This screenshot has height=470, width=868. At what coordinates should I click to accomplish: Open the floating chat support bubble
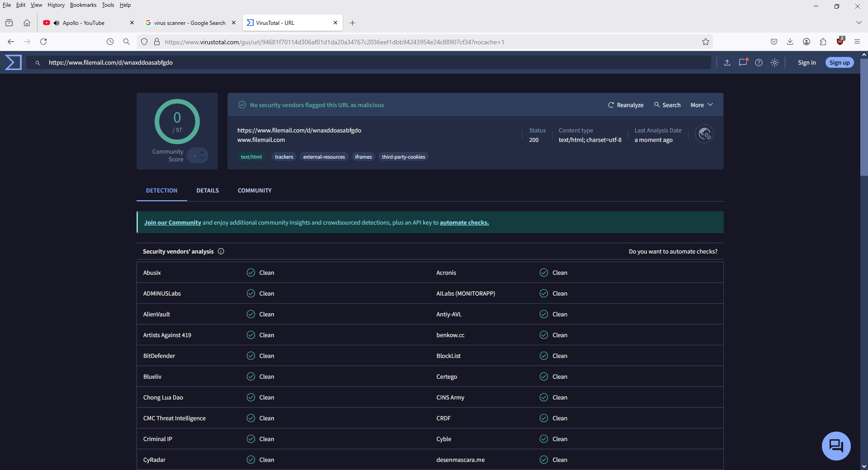[x=836, y=446]
